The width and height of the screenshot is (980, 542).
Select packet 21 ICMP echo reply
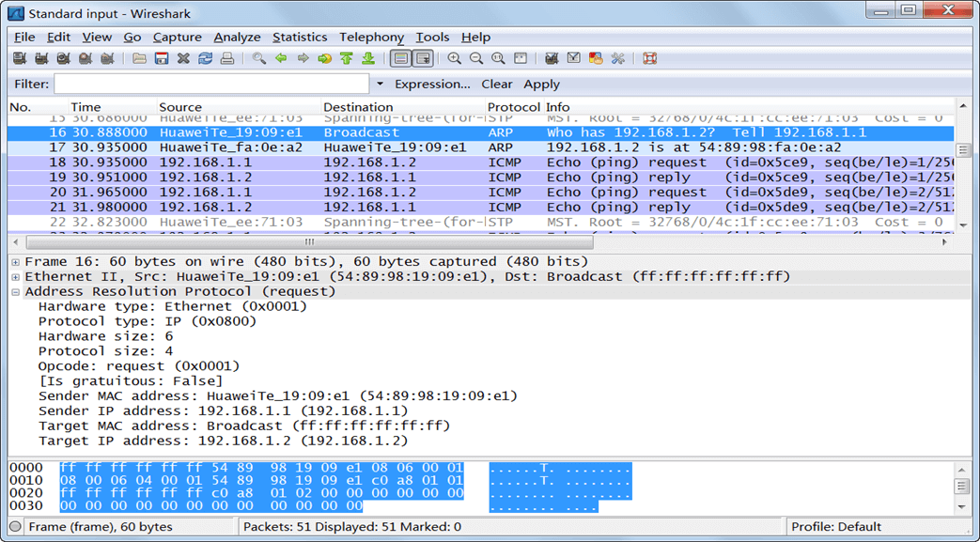481,208
